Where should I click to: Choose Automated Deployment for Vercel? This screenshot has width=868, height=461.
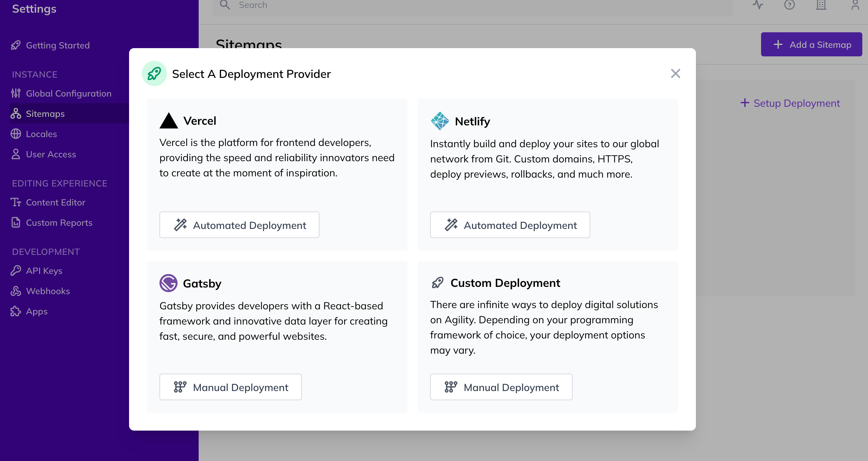239,225
